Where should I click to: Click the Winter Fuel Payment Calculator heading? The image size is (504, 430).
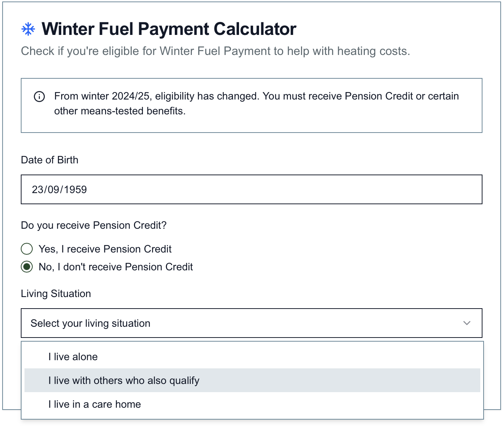tap(169, 29)
